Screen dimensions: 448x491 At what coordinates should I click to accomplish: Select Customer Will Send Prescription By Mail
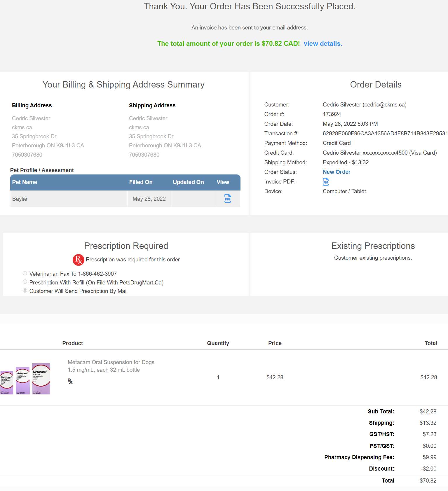[25, 291]
